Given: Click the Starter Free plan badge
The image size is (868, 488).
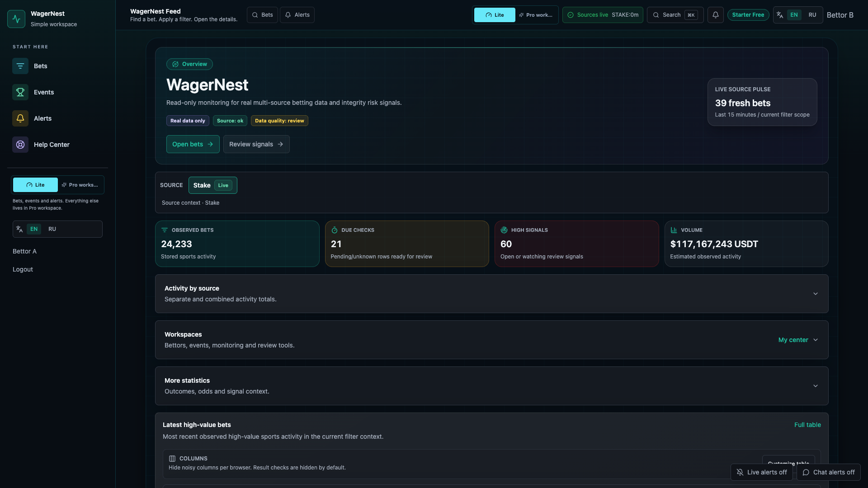Looking at the screenshot, I should tap(748, 15).
